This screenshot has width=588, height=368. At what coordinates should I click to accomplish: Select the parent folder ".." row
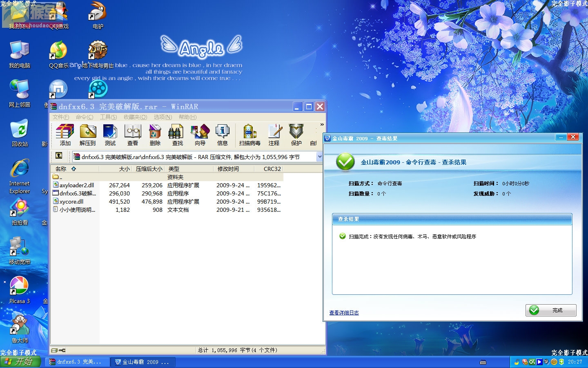167,177
